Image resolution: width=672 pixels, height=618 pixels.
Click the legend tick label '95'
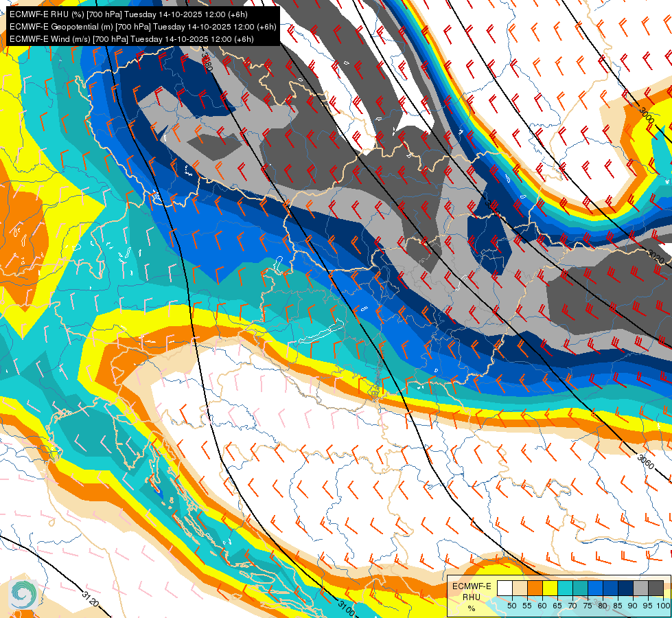coord(648,606)
